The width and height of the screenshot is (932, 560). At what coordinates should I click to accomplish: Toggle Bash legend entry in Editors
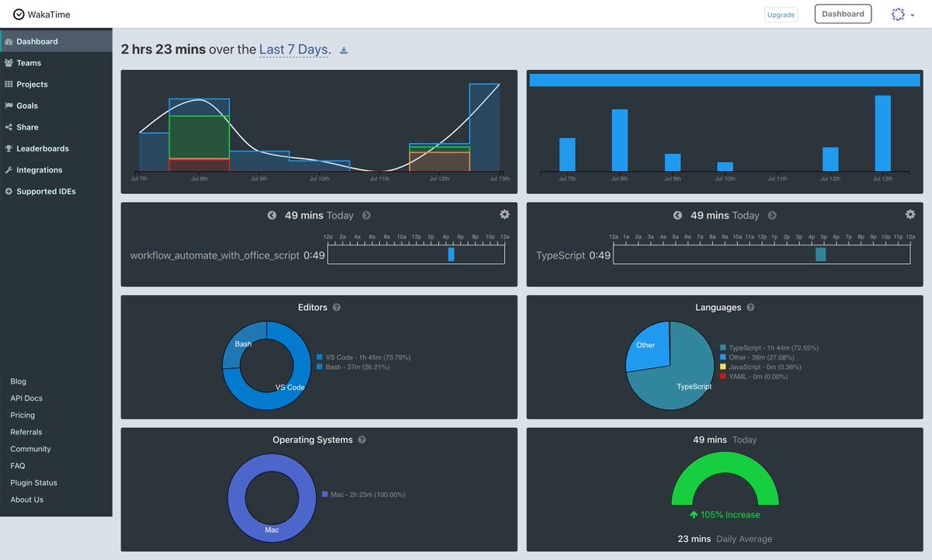[x=353, y=367]
